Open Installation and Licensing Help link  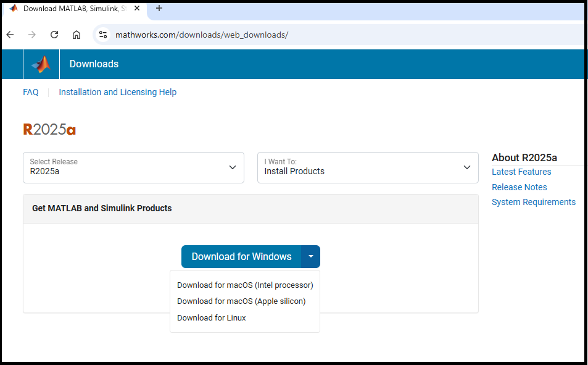click(x=118, y=93)
